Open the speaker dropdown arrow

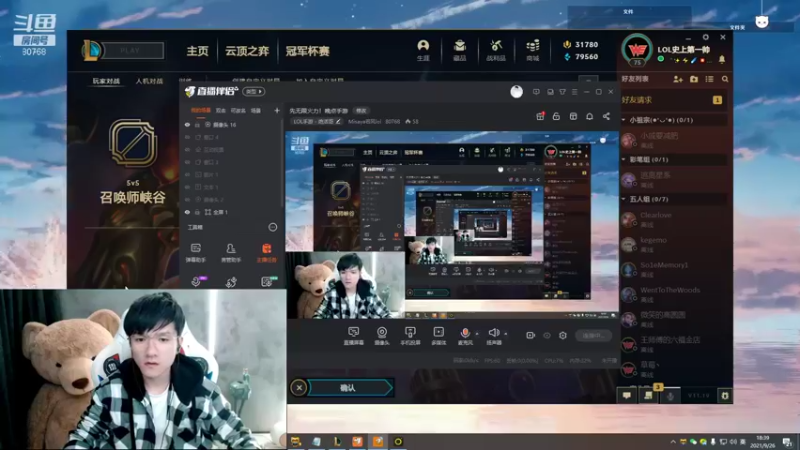coord(506,334)
